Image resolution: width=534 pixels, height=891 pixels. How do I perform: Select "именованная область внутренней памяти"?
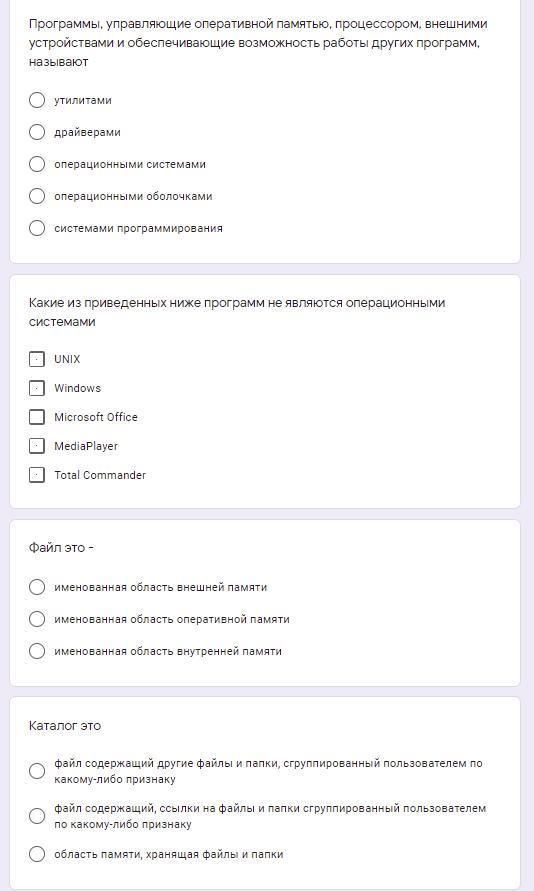37,651
